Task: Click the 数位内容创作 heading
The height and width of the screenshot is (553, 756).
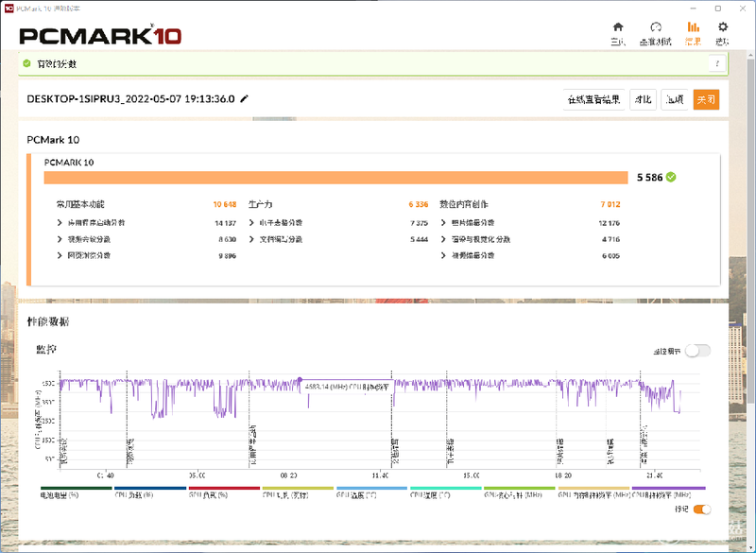Action: point(464,204)
